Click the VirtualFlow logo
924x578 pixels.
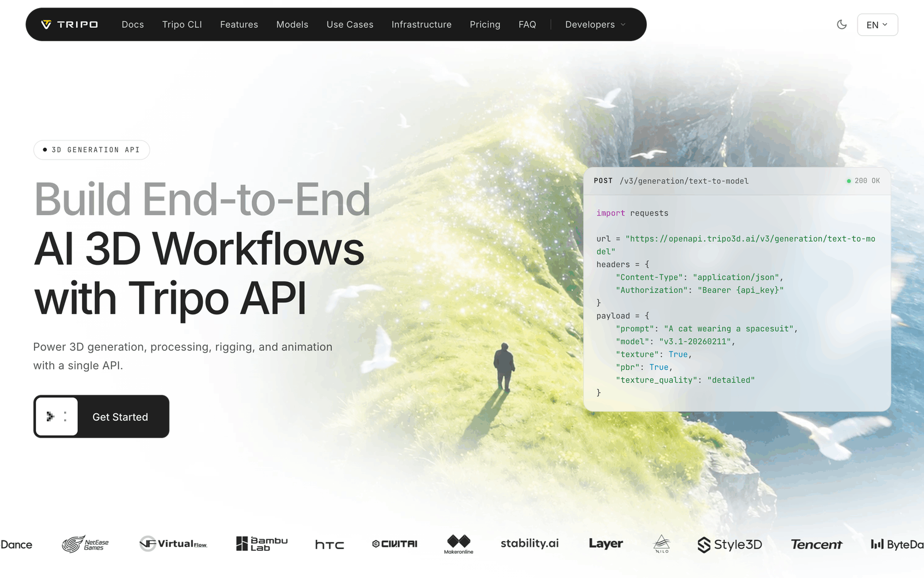[x=173, y=544]
